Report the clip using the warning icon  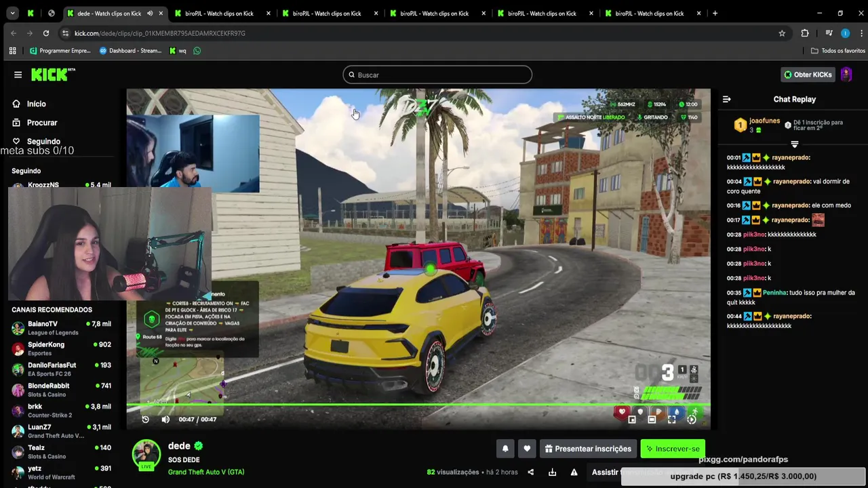point(574,472)
